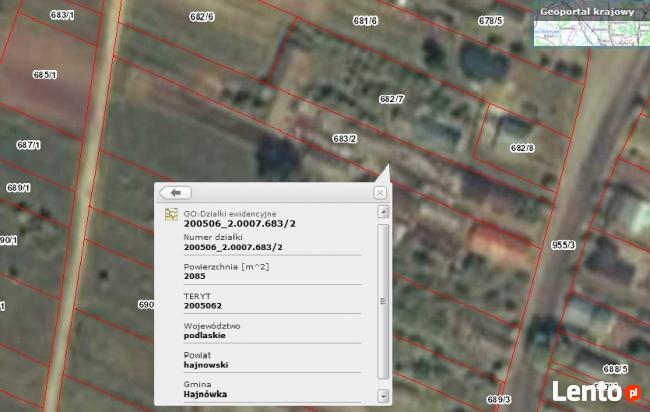The width and height of the screenshot is (650, 412).
Task: Select parcel 682/7 on the map
Action: pos(391,99)
